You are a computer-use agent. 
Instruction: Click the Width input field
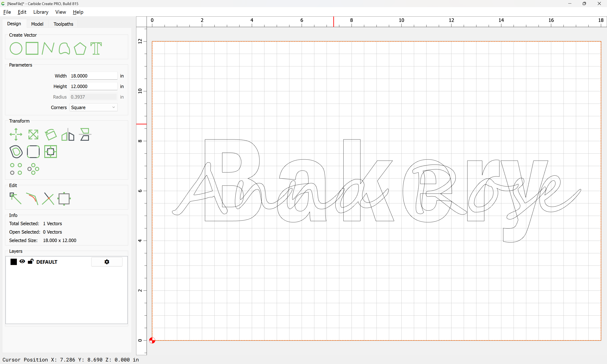94,76
